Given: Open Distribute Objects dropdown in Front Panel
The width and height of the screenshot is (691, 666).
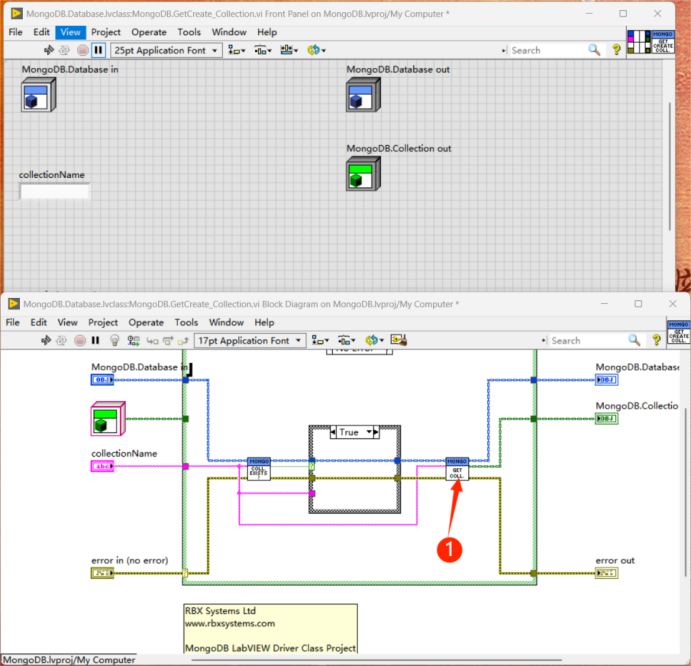Looking at the screenshot, I should 263,50.
